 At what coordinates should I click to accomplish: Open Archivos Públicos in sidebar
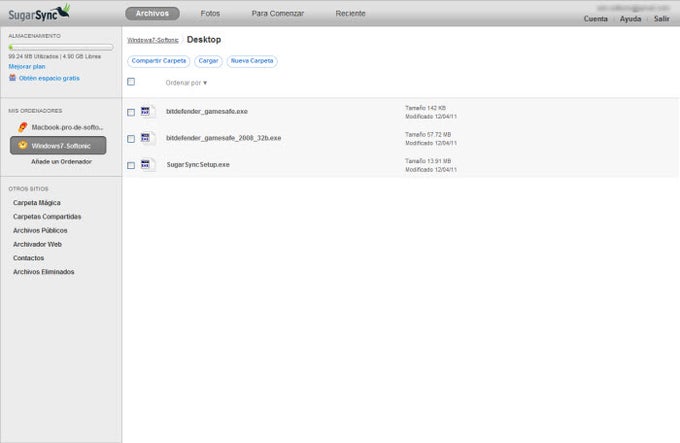(40, 230)
